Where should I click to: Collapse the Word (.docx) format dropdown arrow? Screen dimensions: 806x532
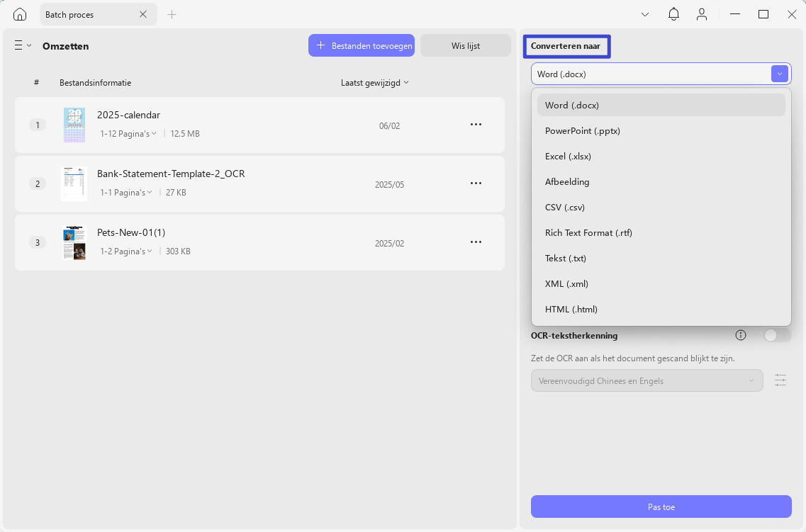tap(779, 74)
